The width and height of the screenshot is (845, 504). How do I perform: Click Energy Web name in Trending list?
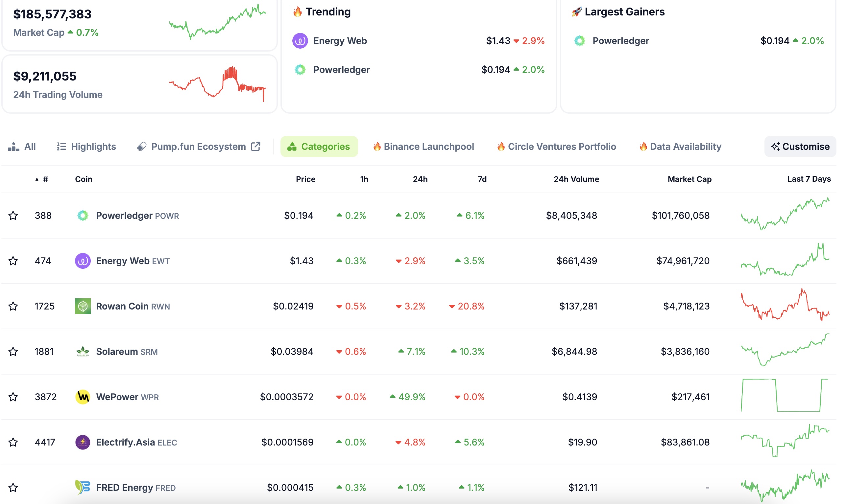[x=340, y=41]
